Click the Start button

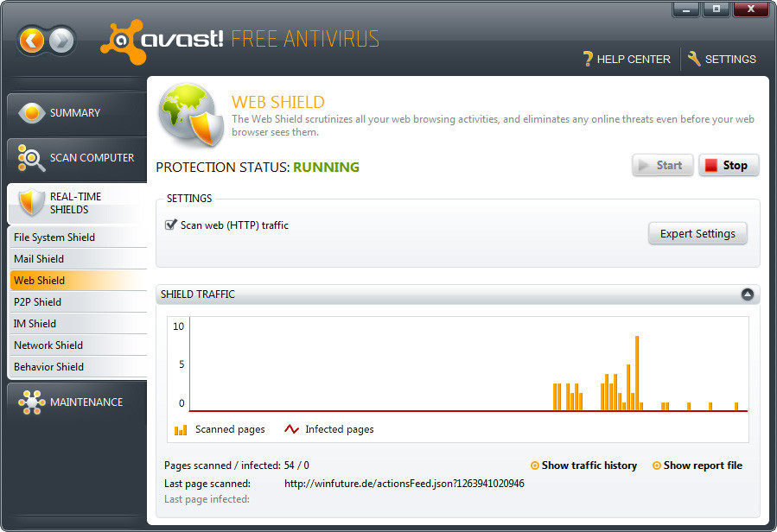coord(663,166)
